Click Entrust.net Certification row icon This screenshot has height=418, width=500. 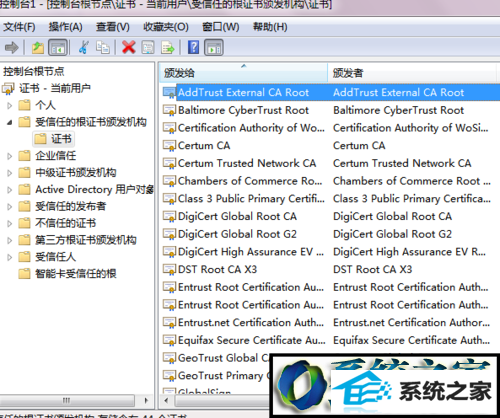click(x=169, y=322)
